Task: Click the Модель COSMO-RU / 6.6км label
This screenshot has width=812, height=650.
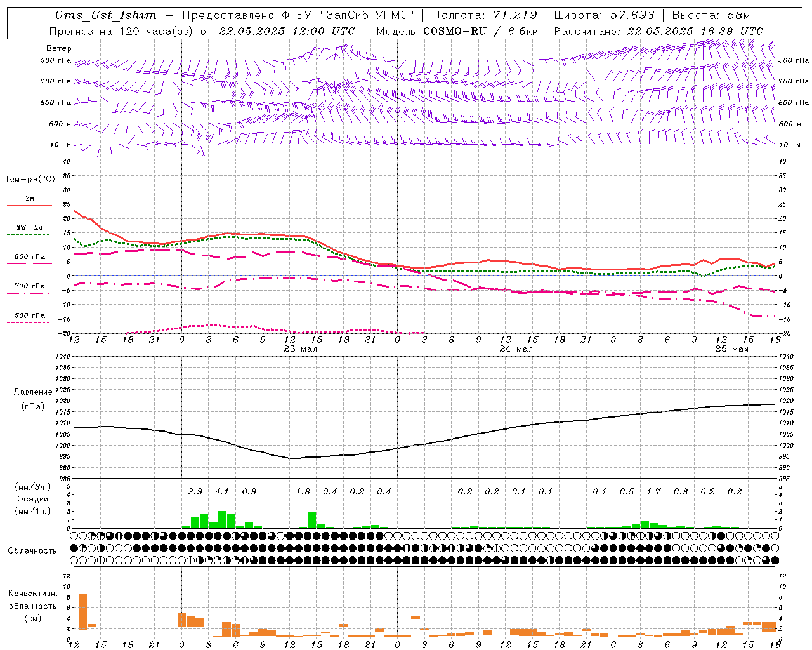Action: [x=457, y=31]
